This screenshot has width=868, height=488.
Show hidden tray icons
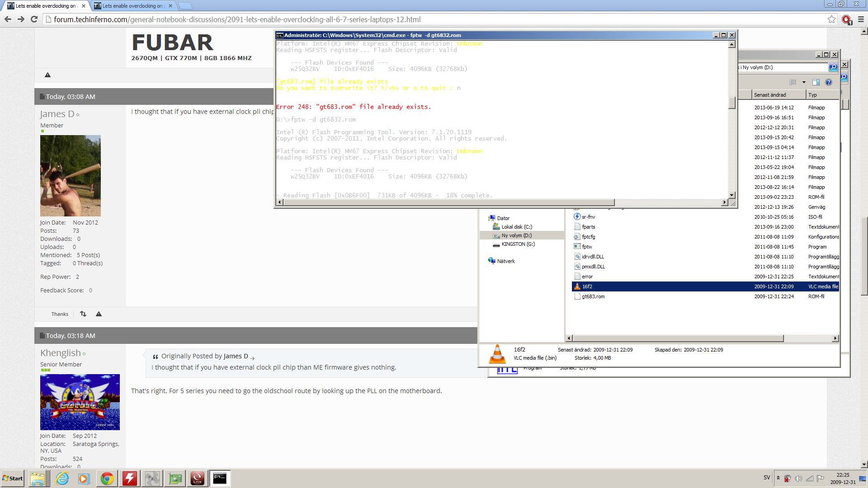coord(778,478)
